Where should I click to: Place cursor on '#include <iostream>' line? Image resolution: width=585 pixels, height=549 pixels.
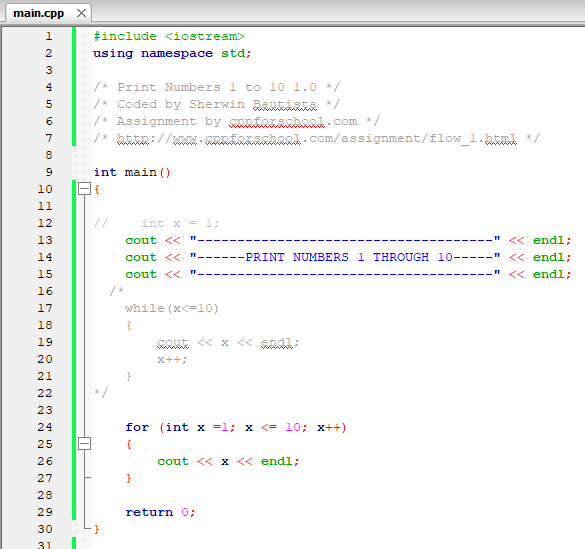tap(169, 36)
